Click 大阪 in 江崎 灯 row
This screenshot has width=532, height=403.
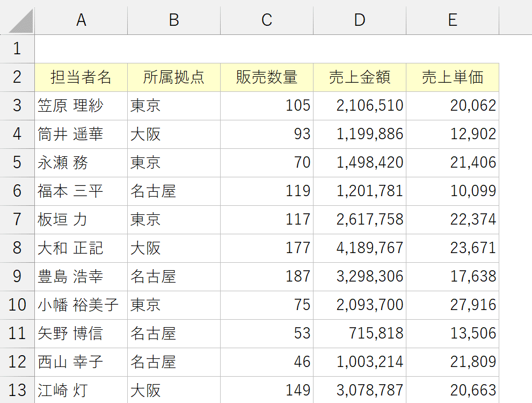(x=174, y=390)
